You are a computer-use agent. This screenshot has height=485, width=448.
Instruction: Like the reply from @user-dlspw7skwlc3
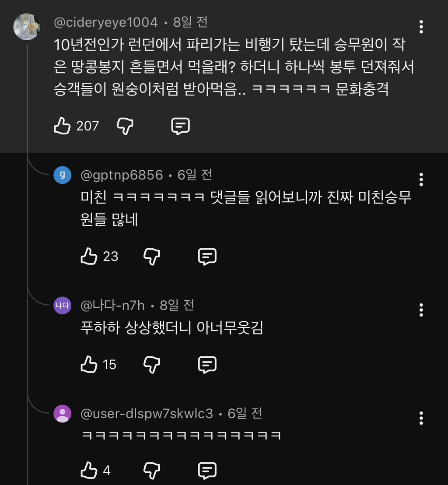[x=89, y=471]
